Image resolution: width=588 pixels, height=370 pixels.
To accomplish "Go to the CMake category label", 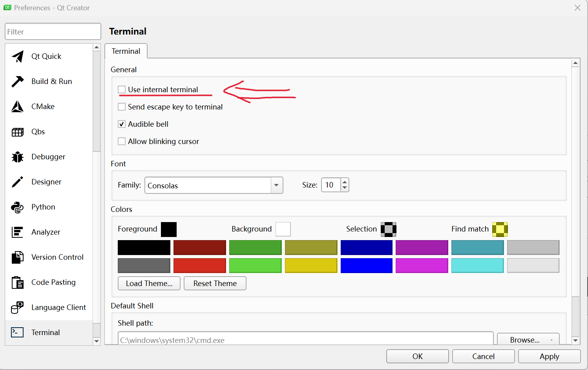I will [43, 107].
